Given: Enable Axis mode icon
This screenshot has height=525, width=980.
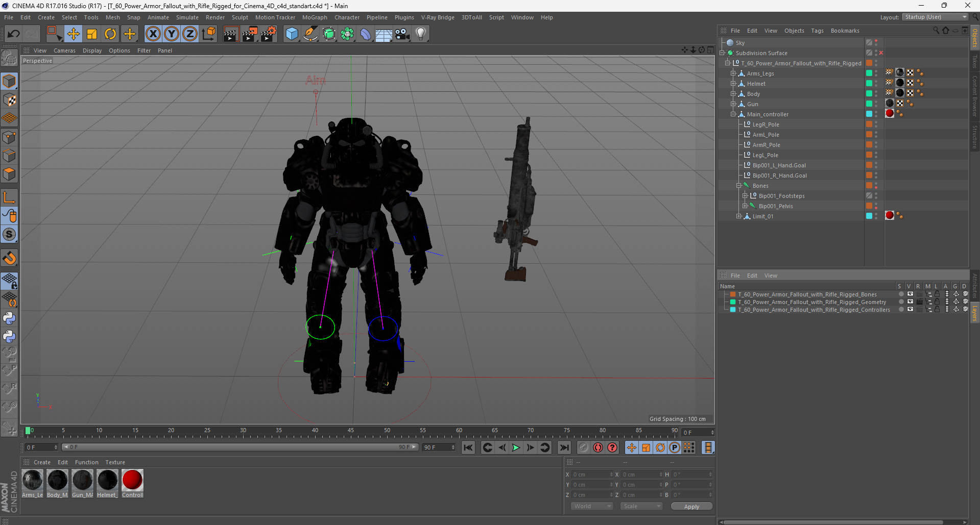Looking at the screenshot, I should coord(9,197).
